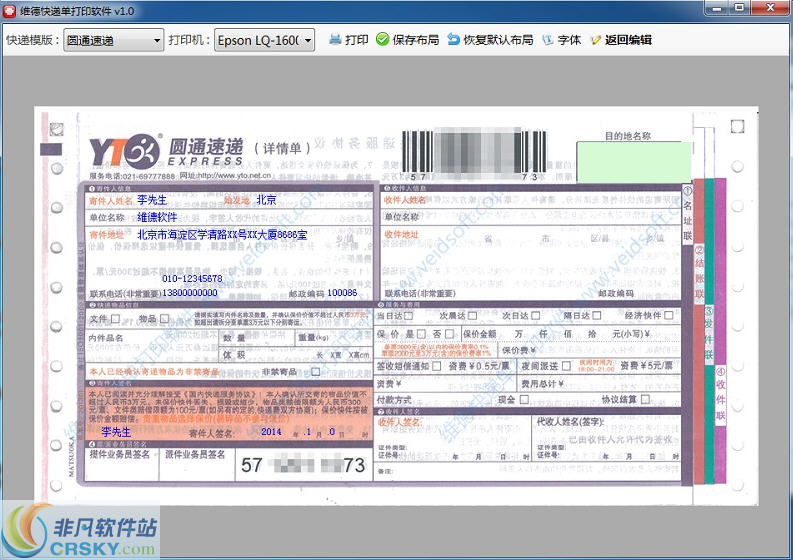
Task: Tick the 文件 checkbox on the waybill
Action: pos(116,319)
